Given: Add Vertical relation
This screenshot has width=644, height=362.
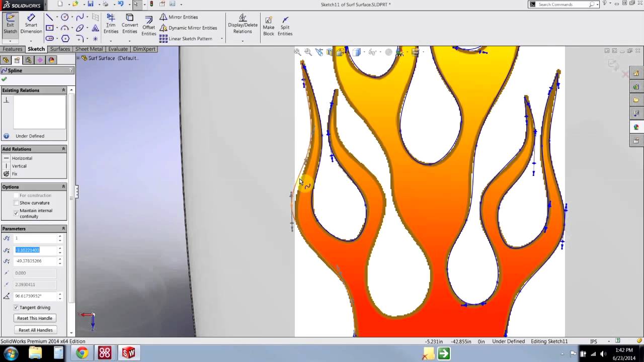Looking at the screenshot, I should point(16,166).
